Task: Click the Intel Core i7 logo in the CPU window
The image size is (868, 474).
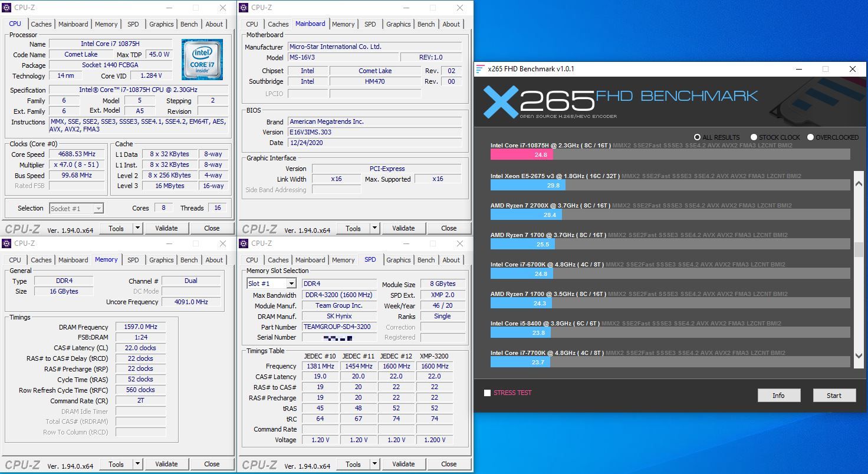Action: [202, 60]
